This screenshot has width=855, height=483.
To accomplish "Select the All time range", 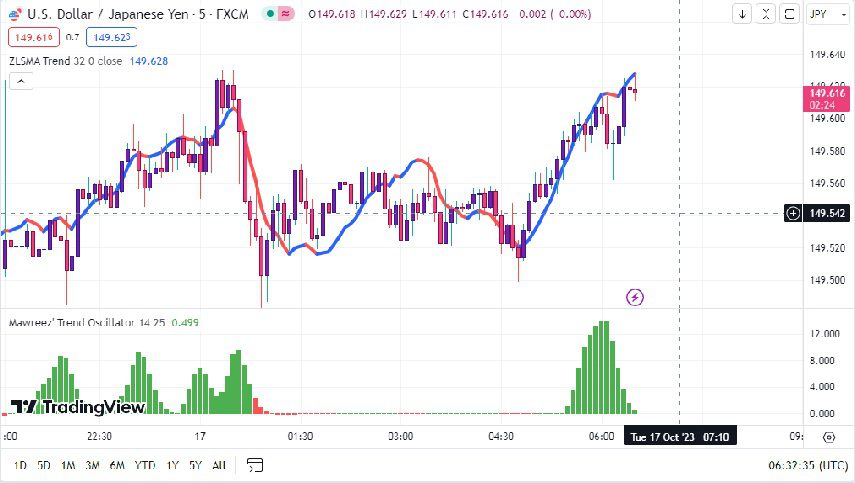I will [219, 465].
